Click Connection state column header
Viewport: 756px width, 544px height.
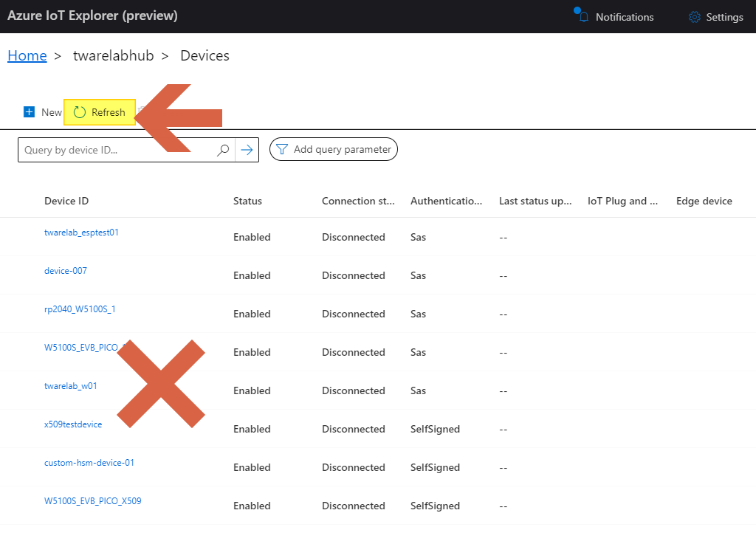click(358, 201)
